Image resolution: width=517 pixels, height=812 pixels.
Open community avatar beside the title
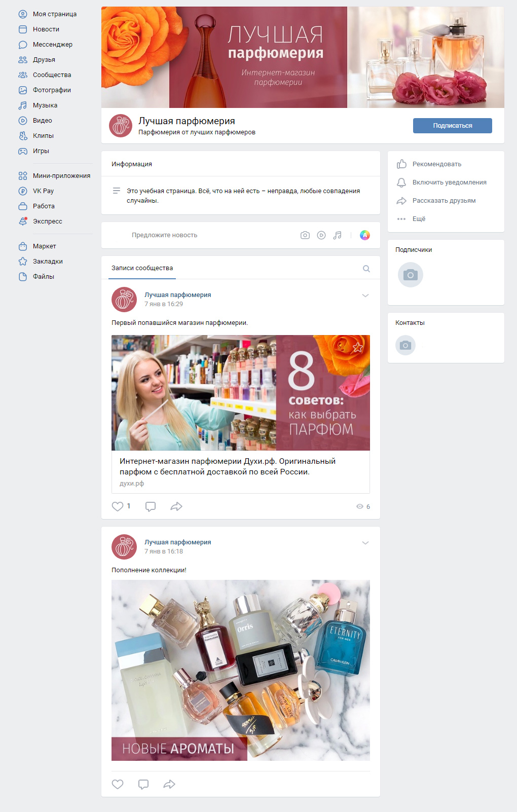121,126
